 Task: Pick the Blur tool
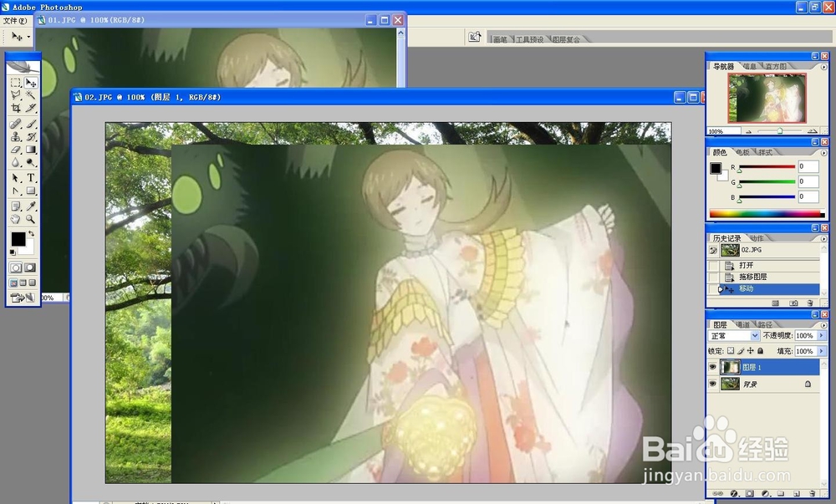click(16, 162)
